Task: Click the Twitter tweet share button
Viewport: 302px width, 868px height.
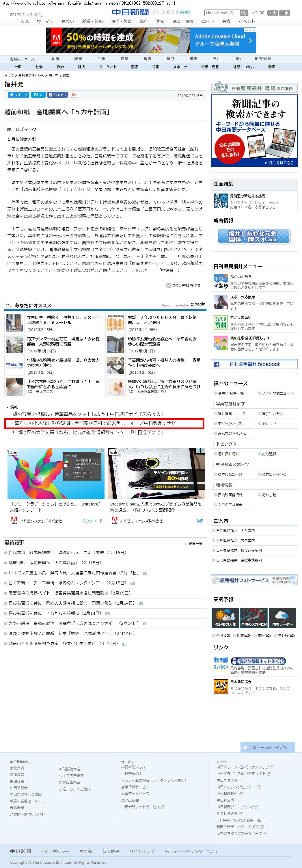Action: tap(18, 95)
